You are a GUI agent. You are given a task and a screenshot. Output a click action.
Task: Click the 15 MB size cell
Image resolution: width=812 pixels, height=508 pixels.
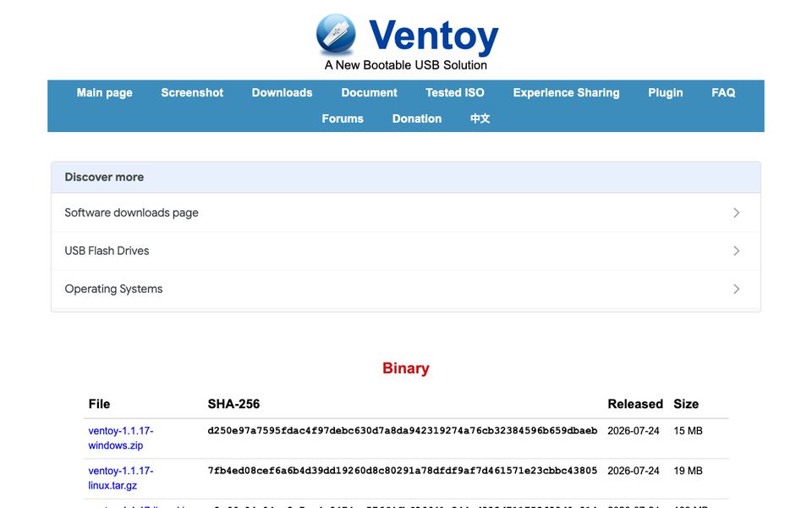coord(689,431)
